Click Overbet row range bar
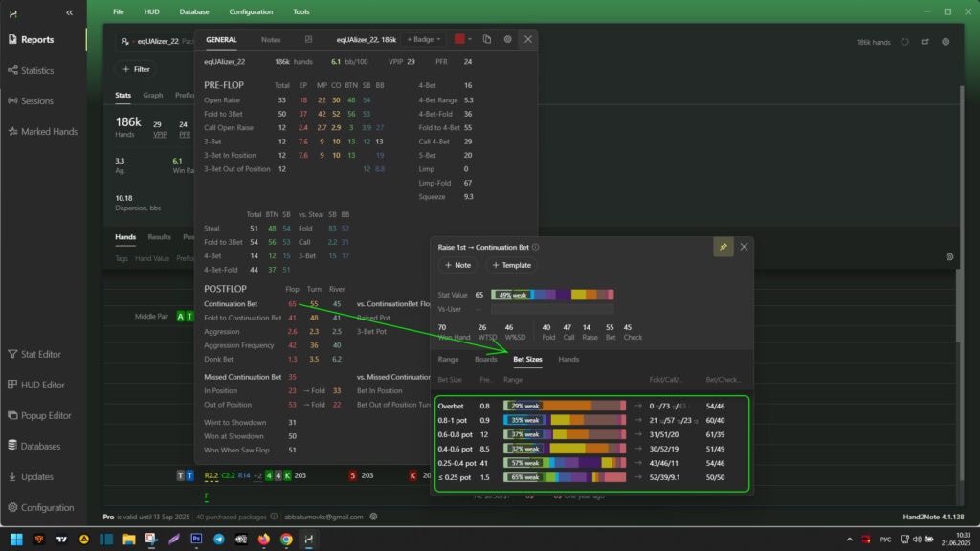This screenshot has width=980, height=551. coord(565,406)
